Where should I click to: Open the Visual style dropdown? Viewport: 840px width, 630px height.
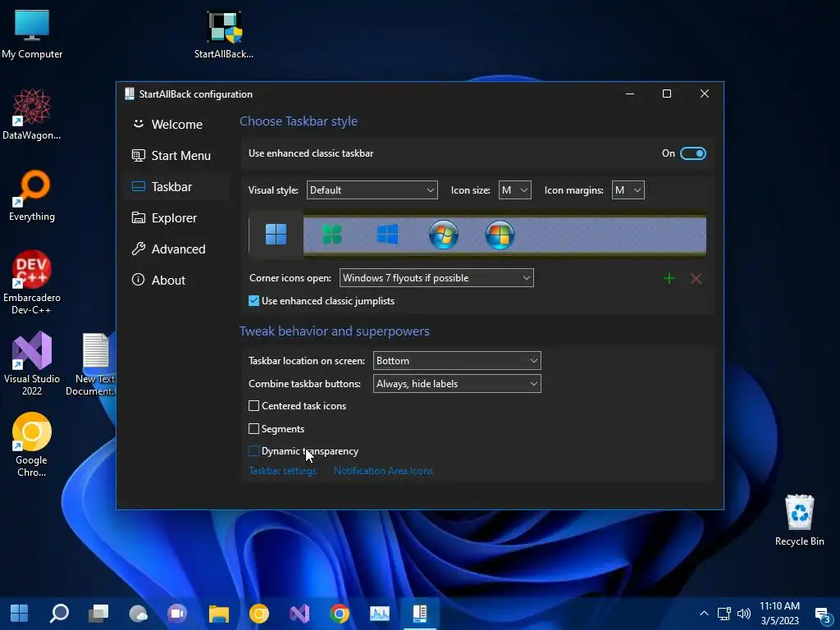372,190
